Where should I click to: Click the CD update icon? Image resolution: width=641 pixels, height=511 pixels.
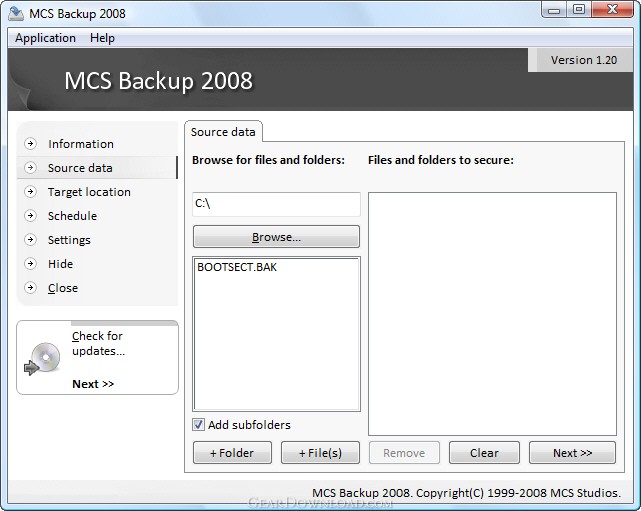(x=43, y=359)
